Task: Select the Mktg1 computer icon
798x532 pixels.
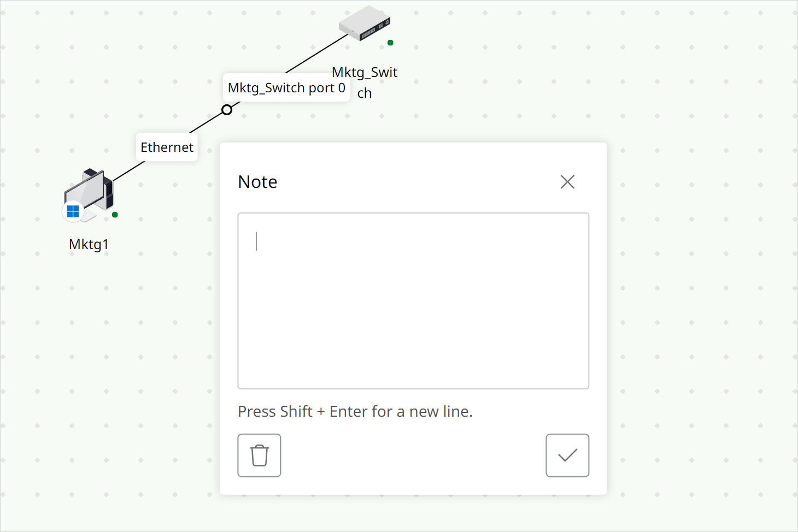Action: pyautogui.click(x=90, y=191)
